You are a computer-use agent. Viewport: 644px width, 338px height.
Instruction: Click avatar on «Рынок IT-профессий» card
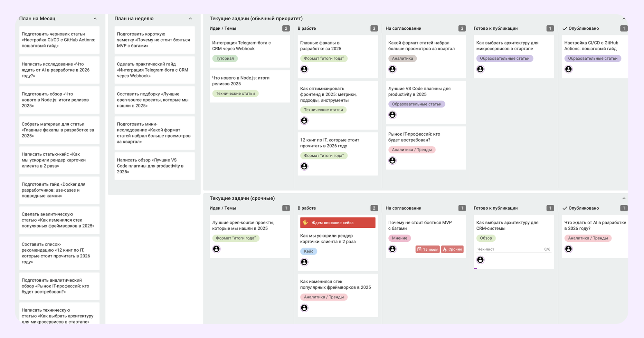(392, 160)
